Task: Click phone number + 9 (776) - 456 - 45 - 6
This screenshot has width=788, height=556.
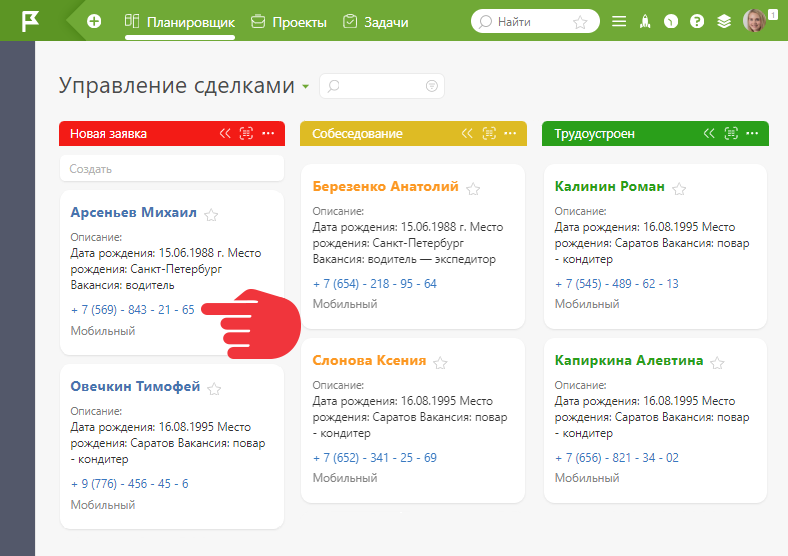Action: [x=130, y=484]
